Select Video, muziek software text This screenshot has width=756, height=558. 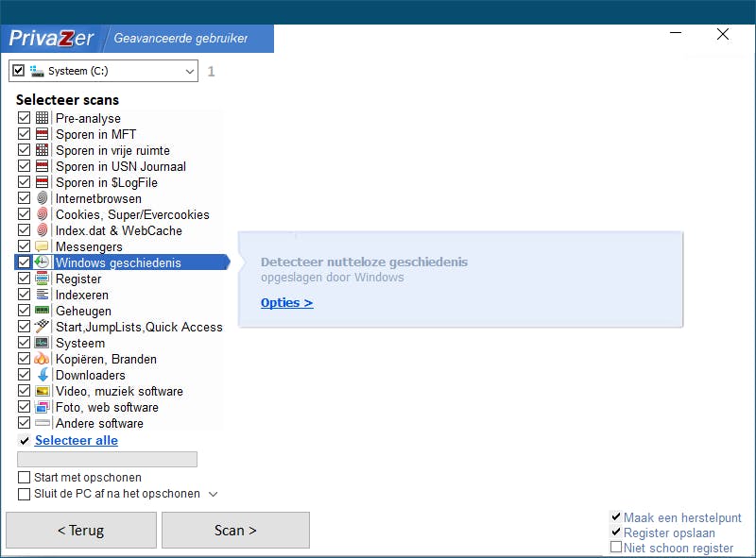click(x=120, y=391)
